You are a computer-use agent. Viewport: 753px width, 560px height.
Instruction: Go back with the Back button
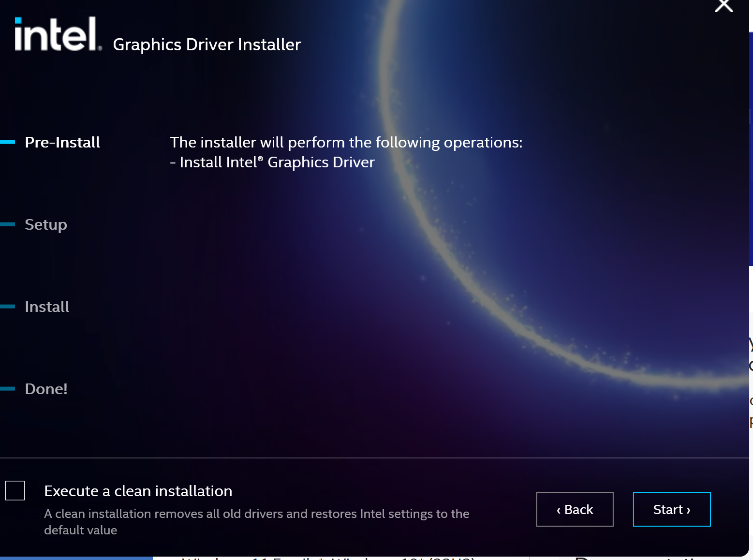575,509
